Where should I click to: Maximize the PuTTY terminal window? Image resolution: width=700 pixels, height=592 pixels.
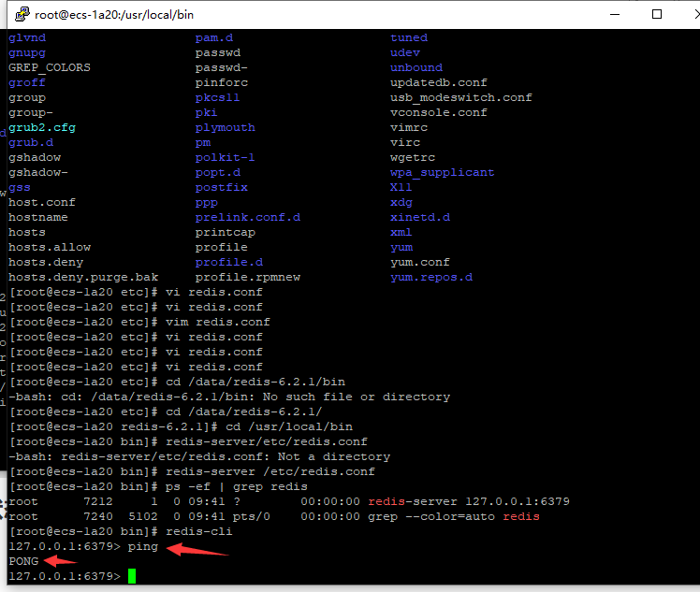coord(657,14)
